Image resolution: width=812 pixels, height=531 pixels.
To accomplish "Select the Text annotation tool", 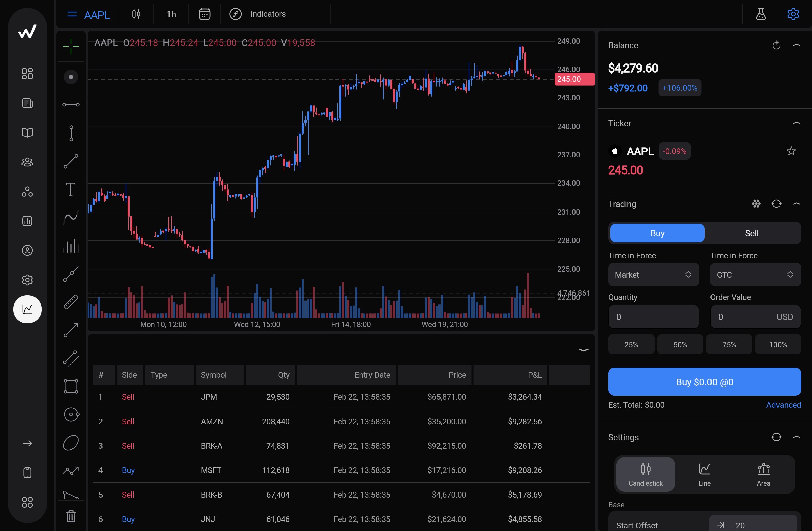I will 71,189.
